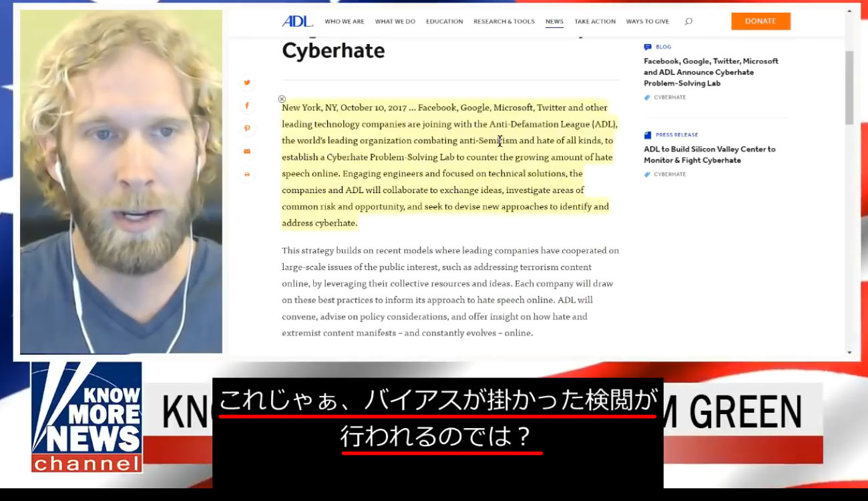
Task: Click the BLOG label text
Action: (x=664, y=47)
